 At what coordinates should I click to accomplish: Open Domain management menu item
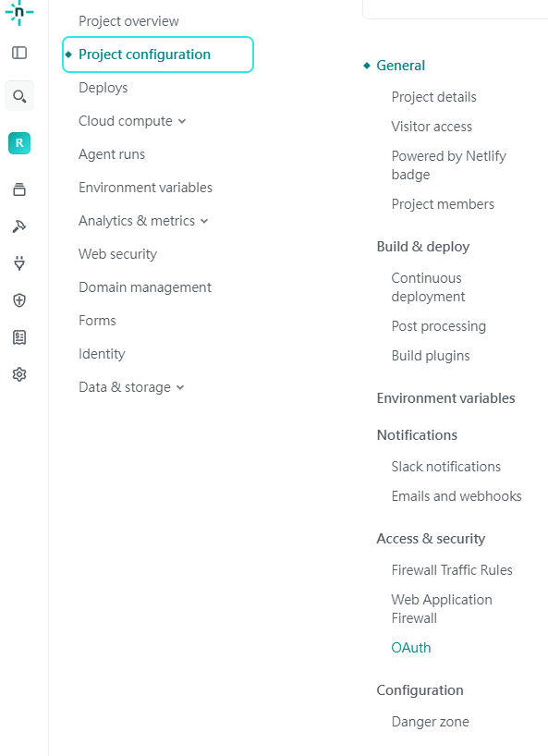(x=144, y=287)
